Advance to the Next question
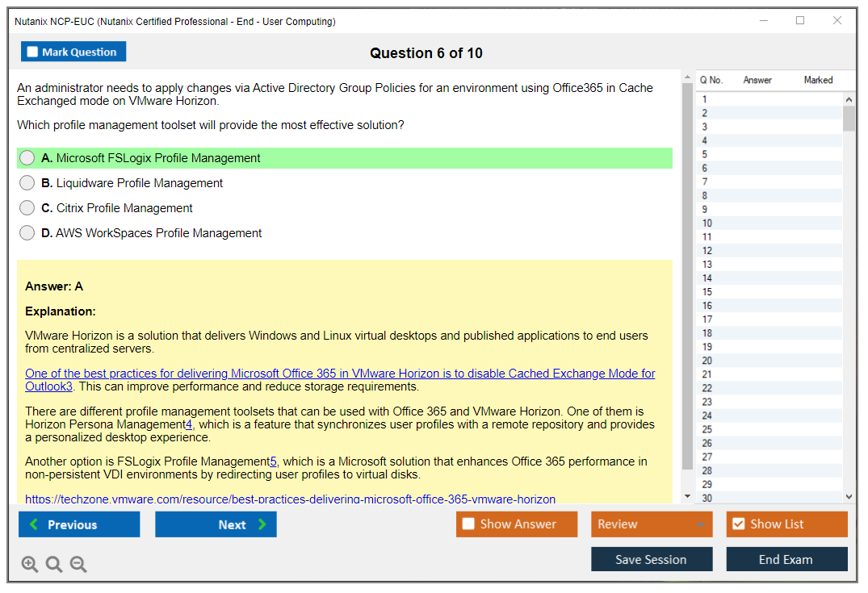Screen dimensions: 868x593 216,524
